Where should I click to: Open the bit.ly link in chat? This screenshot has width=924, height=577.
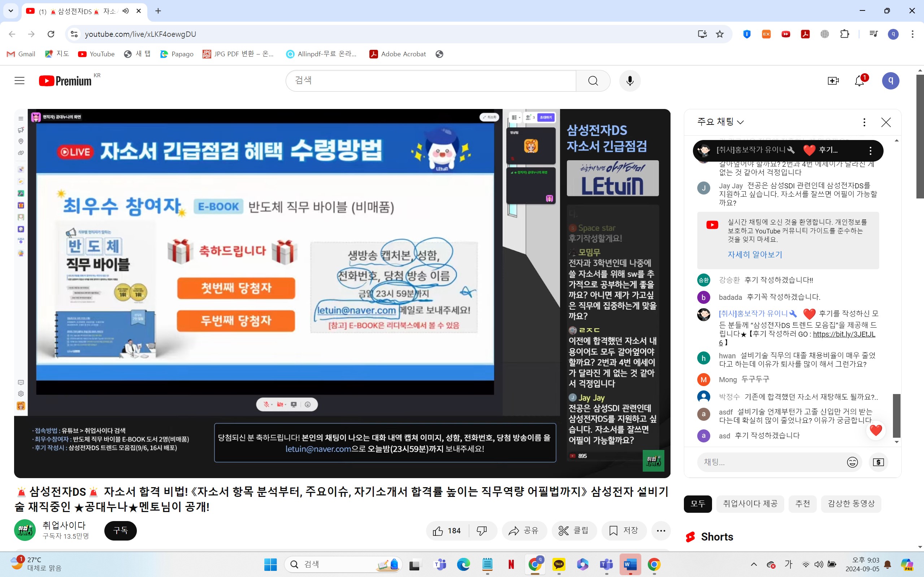pyautogui.click(x=843, y=334)
